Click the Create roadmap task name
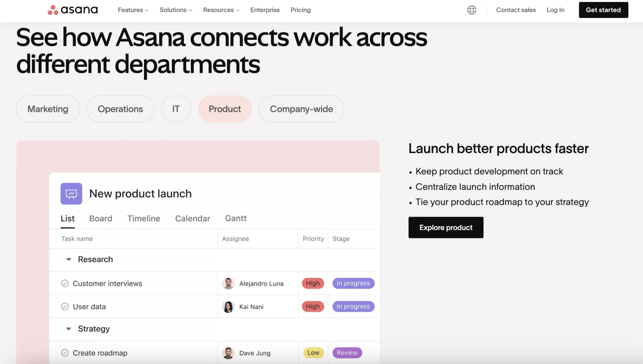This screenshot has width=643, height=364. click(x=100, y=353)
